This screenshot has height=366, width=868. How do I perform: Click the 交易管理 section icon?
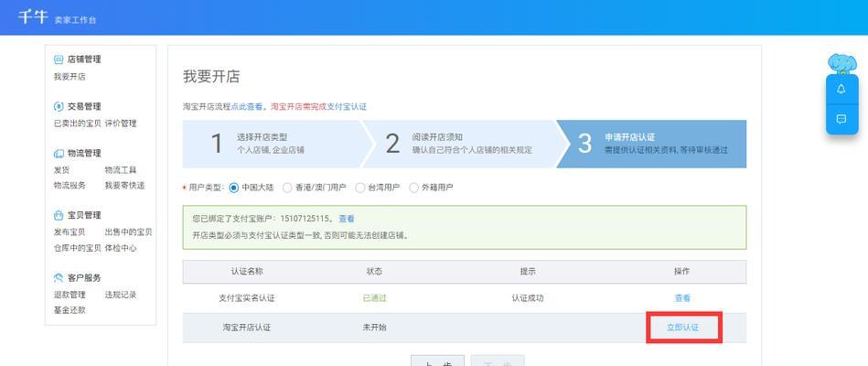tap(59, 106)
